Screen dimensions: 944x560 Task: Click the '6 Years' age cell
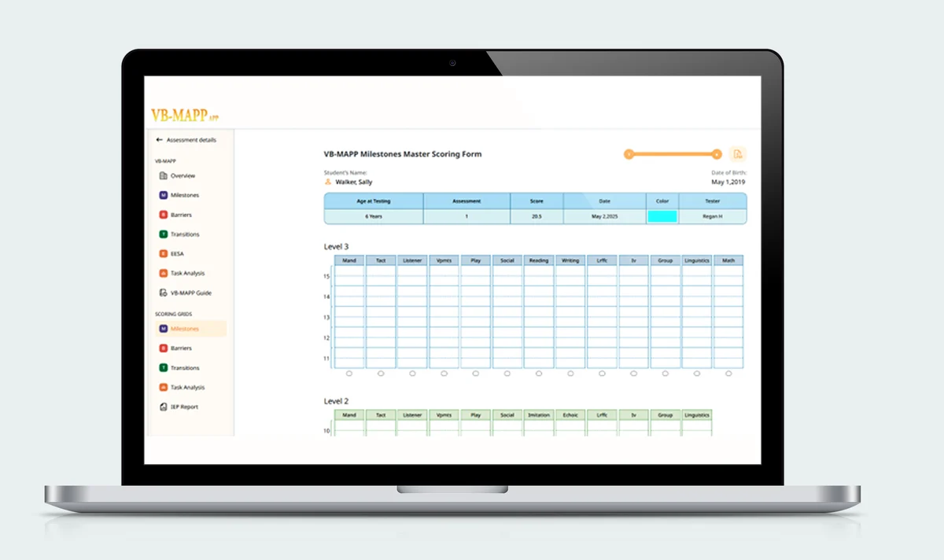374,216
